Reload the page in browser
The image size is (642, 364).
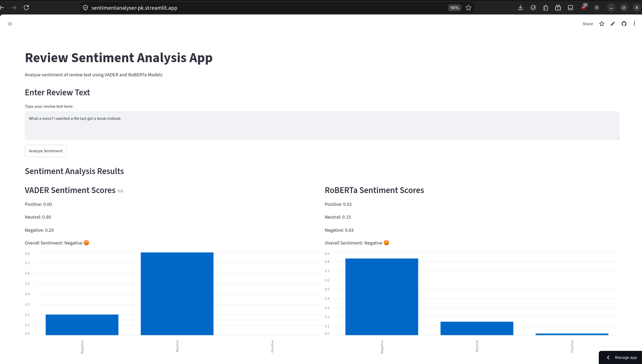tap(26, 8)
